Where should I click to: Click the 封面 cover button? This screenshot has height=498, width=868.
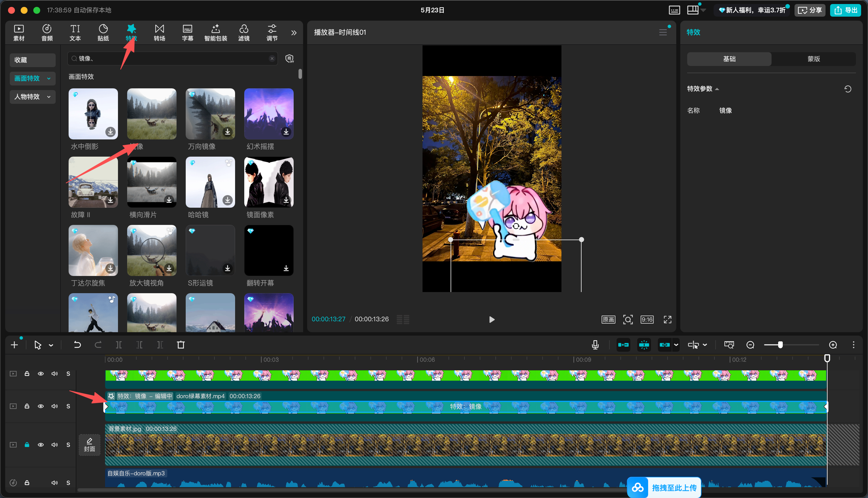pos(89,445)
